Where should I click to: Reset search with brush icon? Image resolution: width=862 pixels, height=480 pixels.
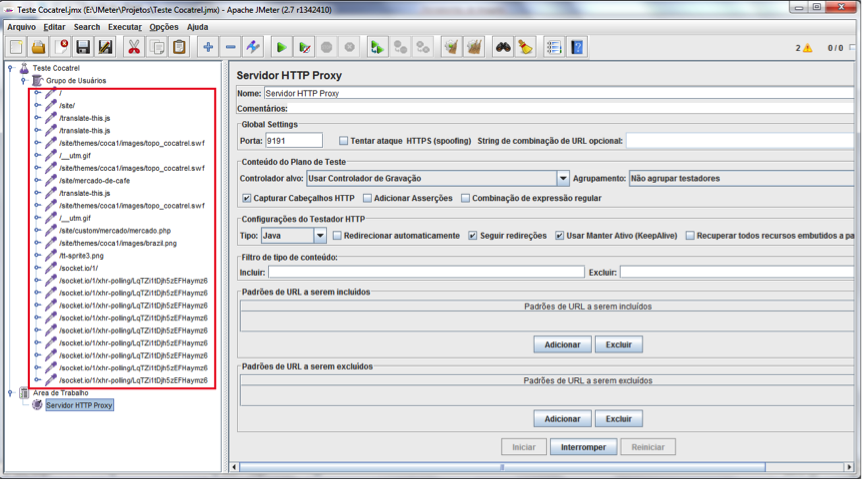[526, 47]
